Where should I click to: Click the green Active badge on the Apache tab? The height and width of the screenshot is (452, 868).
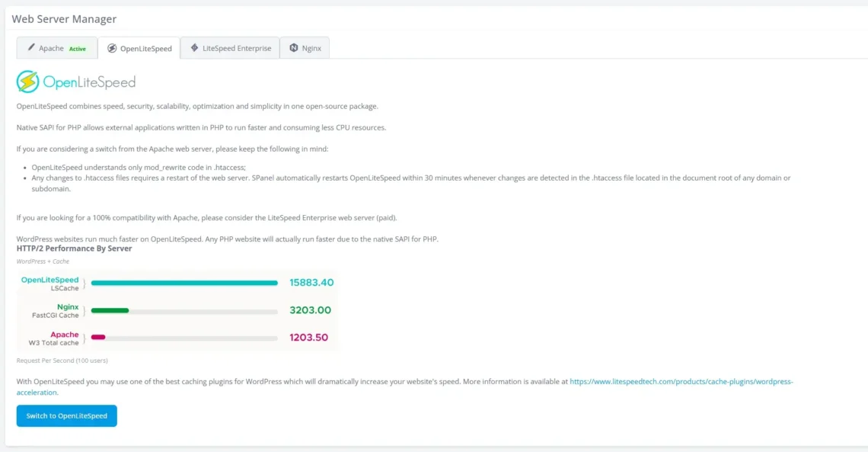(x=77, y=48)
